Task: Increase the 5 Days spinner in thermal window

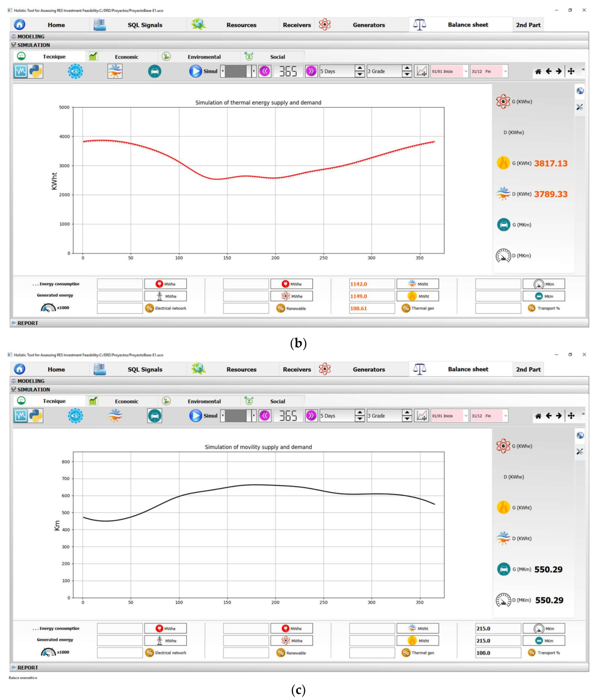Action: (x=360, y=68)
